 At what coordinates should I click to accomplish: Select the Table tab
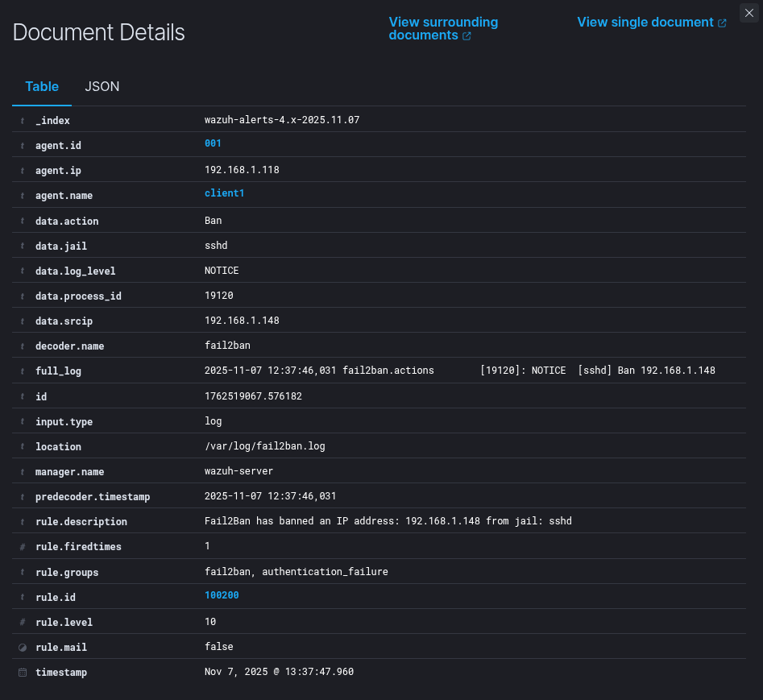pyautogui.click(x=42, y=87)
